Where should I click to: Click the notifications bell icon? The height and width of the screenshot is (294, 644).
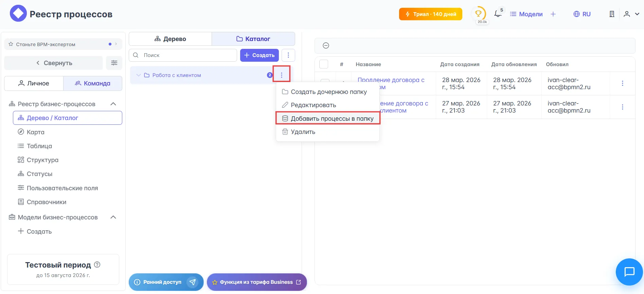coord(498,14)
